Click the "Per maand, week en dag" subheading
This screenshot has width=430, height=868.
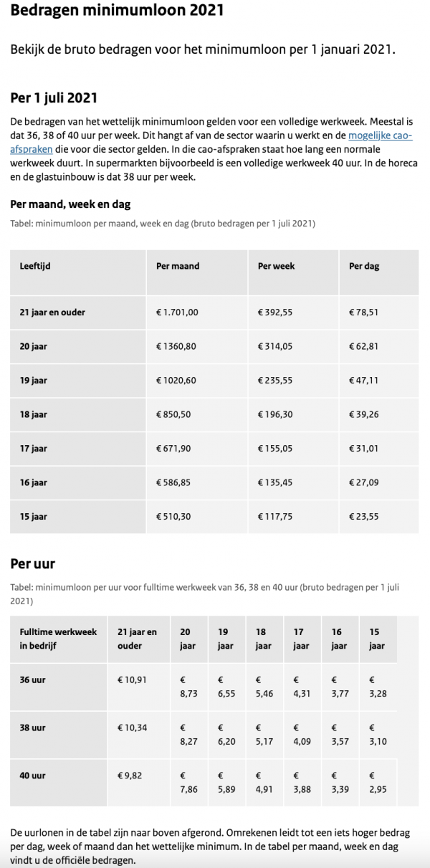(70, 204)
